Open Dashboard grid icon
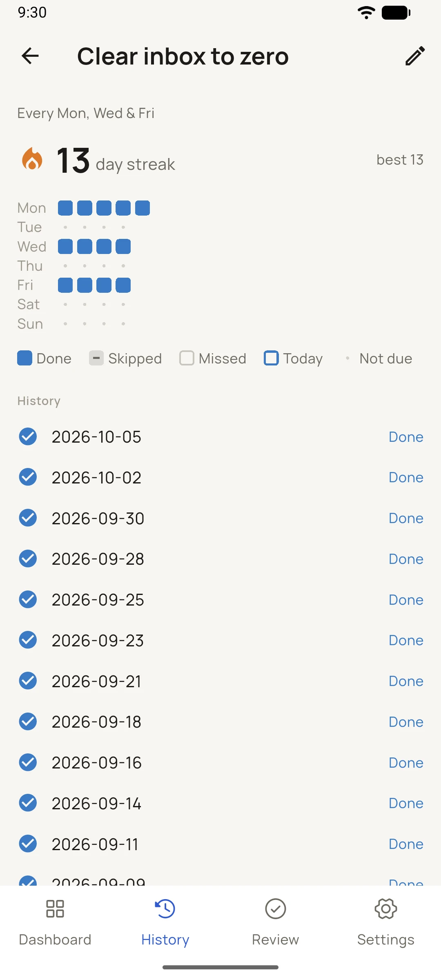The width and height of the screenshot is (441, 980). pyautogui.click(x=55, y=909)
